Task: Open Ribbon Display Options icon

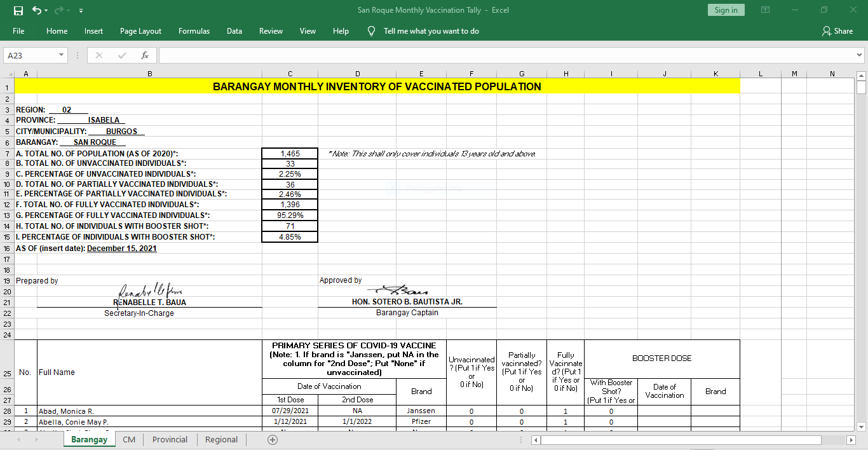Action: click(766, 10)
